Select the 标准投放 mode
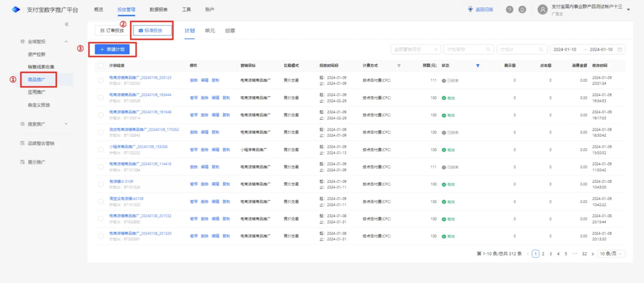This screenshot has width=644, height=283. click(x=152, y=30)
